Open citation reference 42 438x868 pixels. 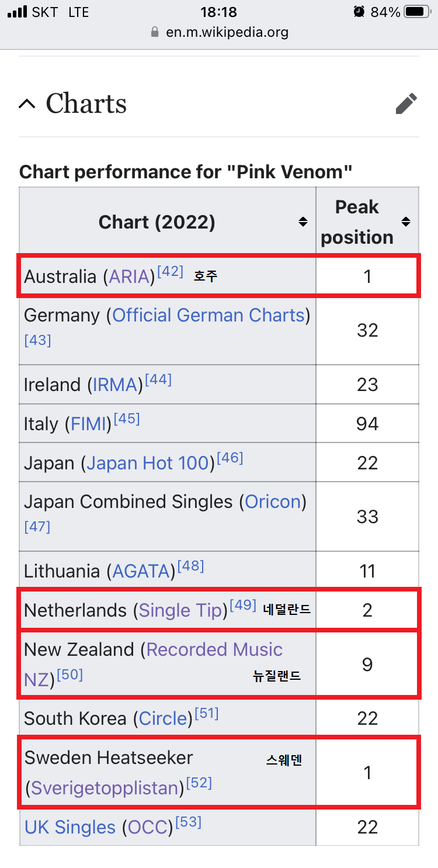(x=170, y=272)
